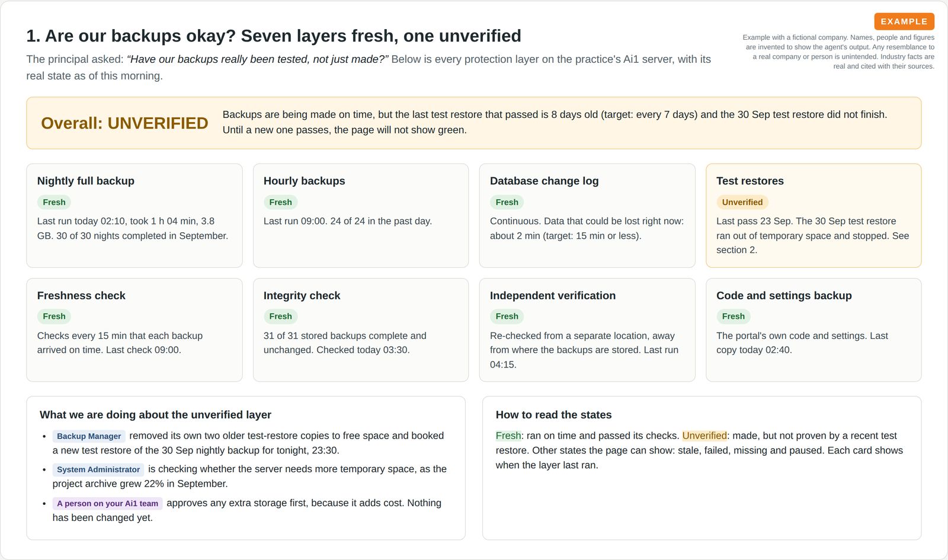Viewport: 948px width, 560px height.
Task: Click the highlighted Fresh term in the legend
Action: 508,436
